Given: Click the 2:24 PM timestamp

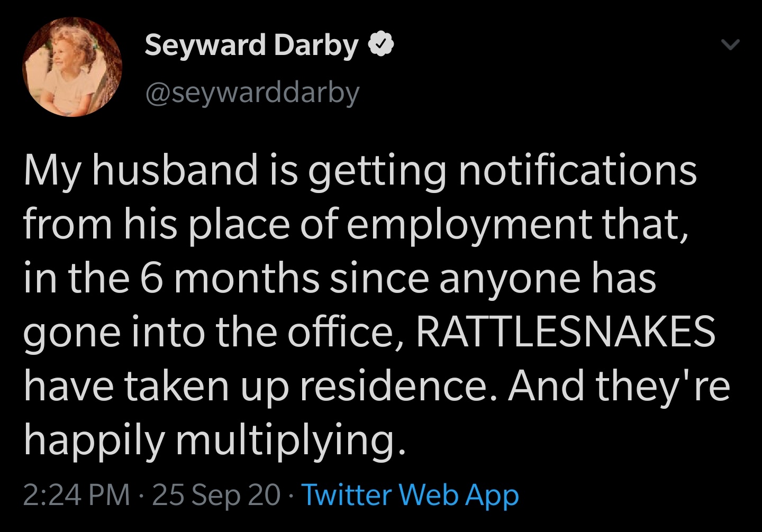Looking at the screenshot, I should 77,495.
